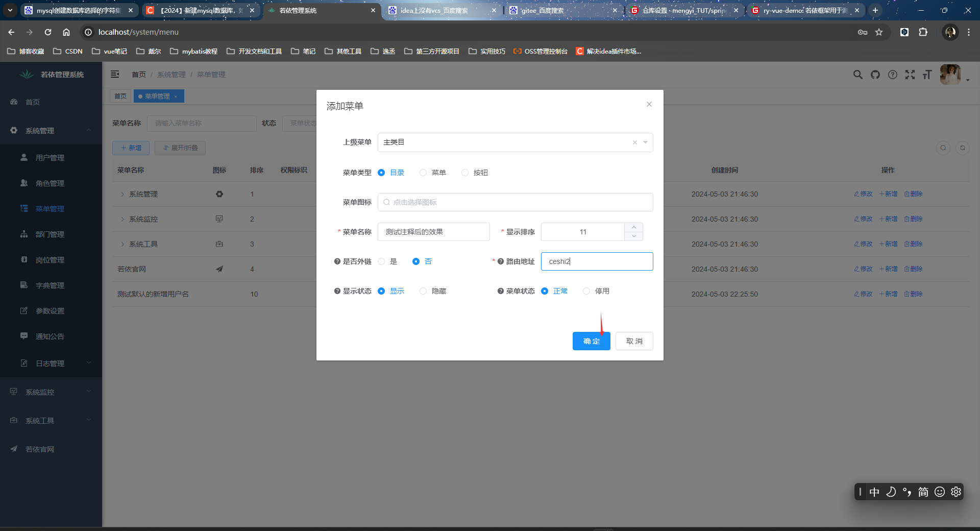
Task: Toggle the IME 中 language indicator
Action: click(874, 492)
